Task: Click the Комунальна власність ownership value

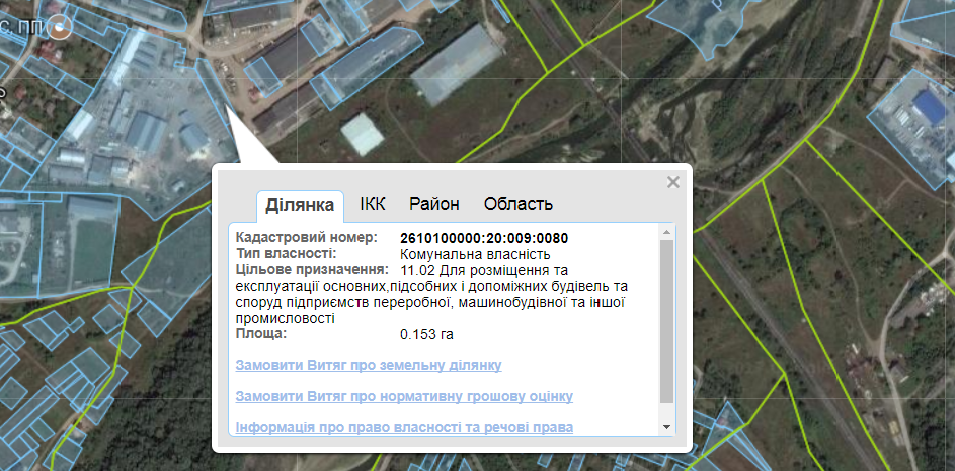Action: [x=476, y=253]
